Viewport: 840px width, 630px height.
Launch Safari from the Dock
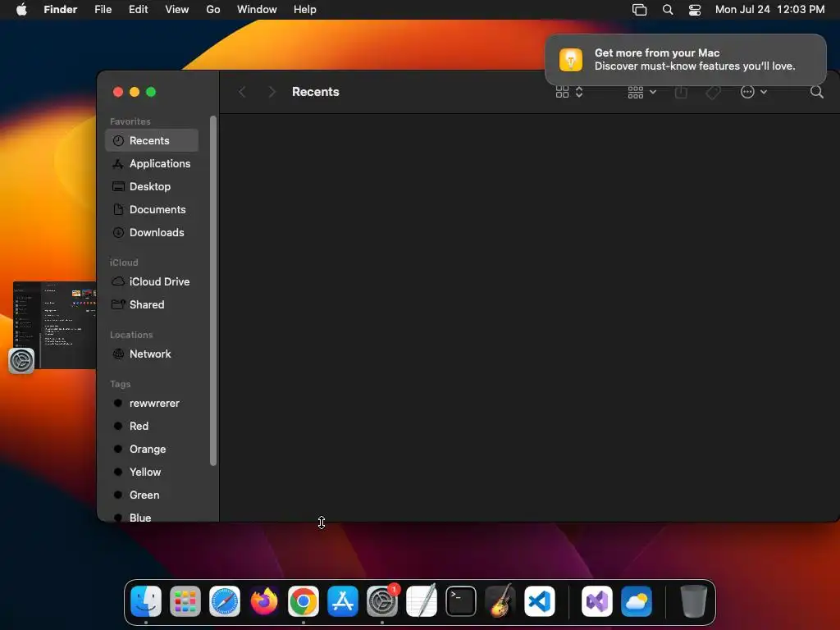click(x=225, y=601)
